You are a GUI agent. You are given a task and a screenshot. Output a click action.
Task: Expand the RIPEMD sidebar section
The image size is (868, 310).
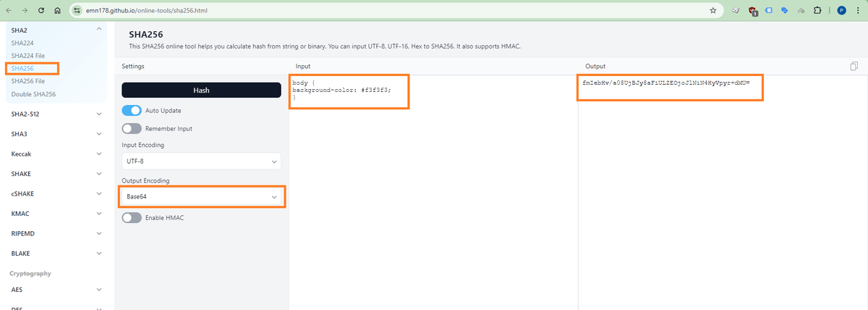click(56, 233)
